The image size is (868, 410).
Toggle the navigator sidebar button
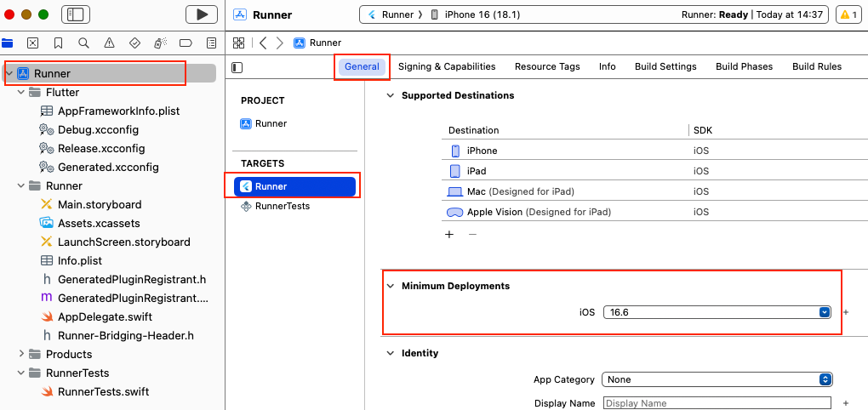(75, 14)
